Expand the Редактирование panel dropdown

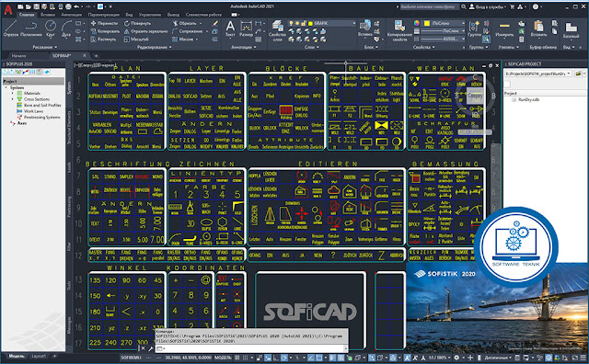click(x=154, y=47)
